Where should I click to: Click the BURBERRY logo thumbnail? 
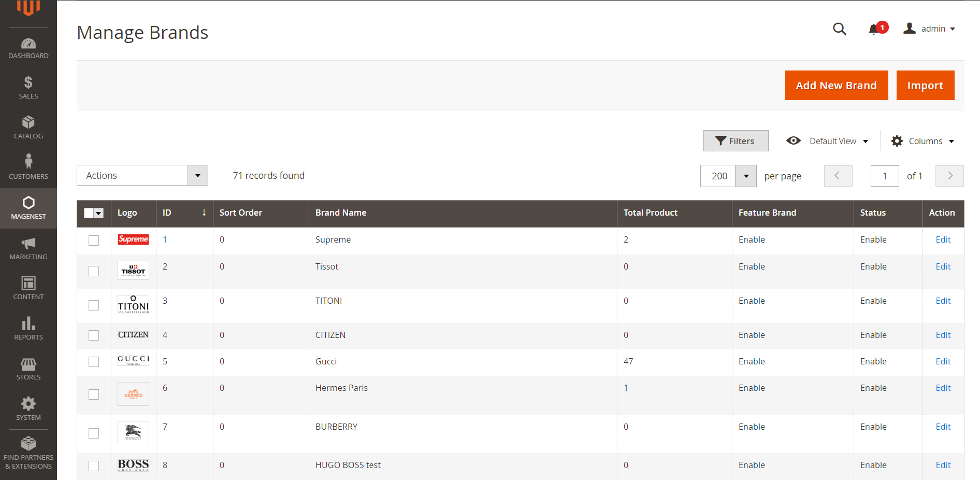click(133, 432)
